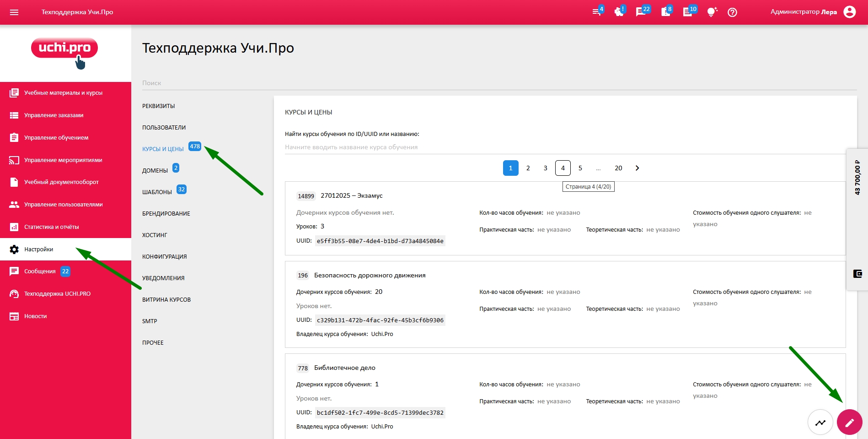Click the trend chart floating button

click(820, 422)
